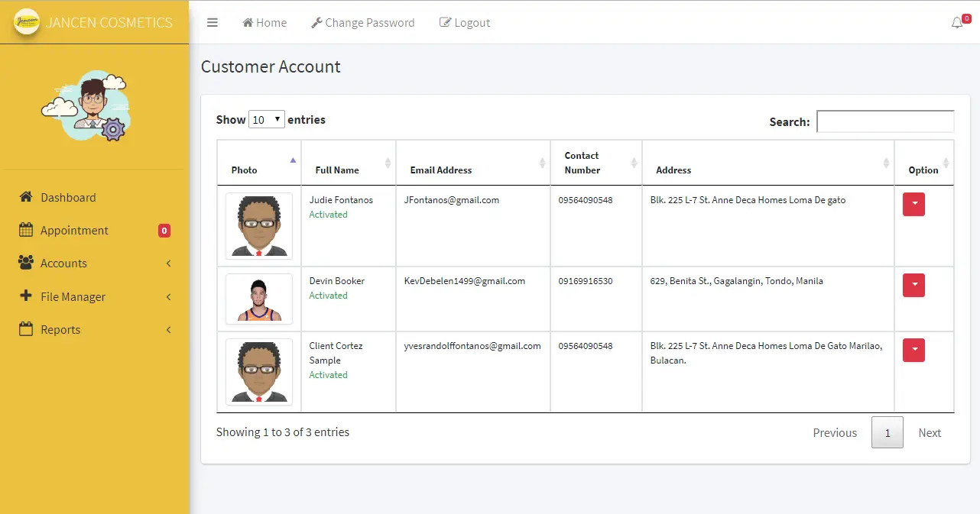Click the name Judie Fontanos
This screenshot has height=514, width=980.
[341, 200]
